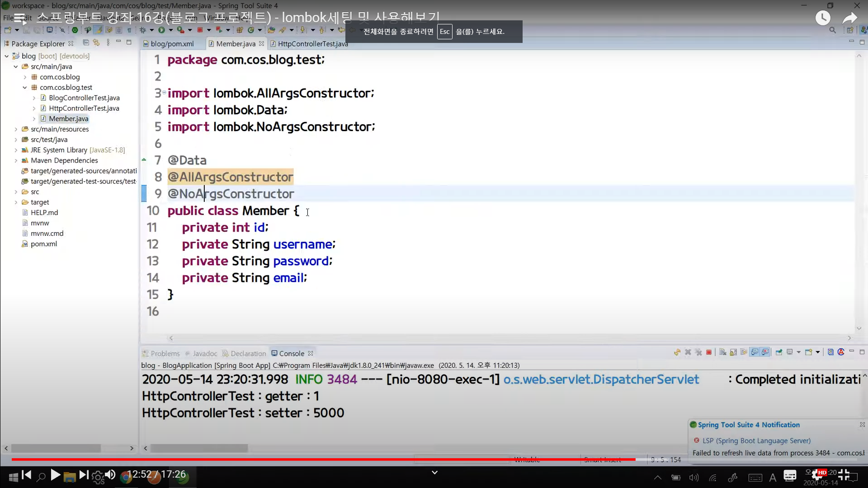Open the Javadoc tab
868x488 pixels.
tap(201, 353)
